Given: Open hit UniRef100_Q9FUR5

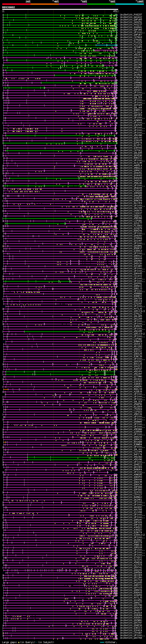Looking at the screenshot, I should tap(131, 20).
